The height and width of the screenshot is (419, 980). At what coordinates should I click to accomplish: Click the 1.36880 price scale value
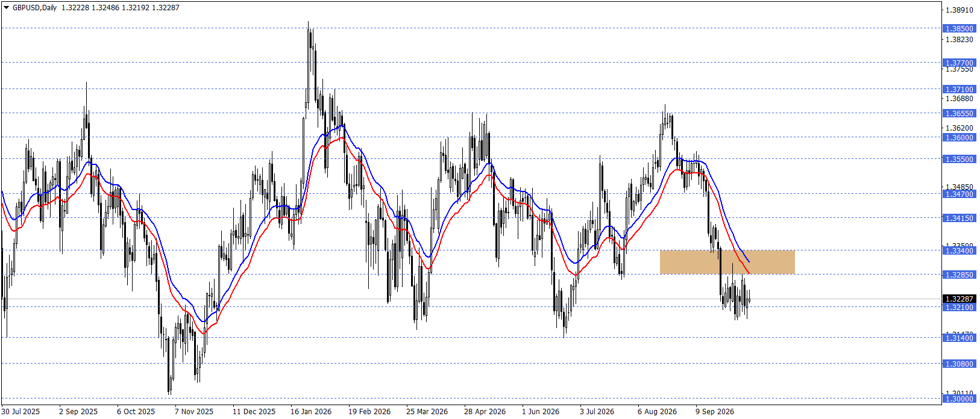[x=959, y=99]
